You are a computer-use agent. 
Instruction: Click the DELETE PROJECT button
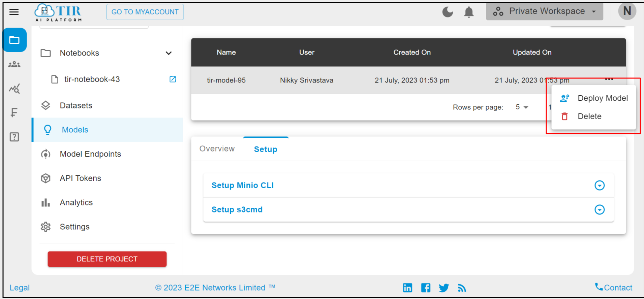(107, 259)
